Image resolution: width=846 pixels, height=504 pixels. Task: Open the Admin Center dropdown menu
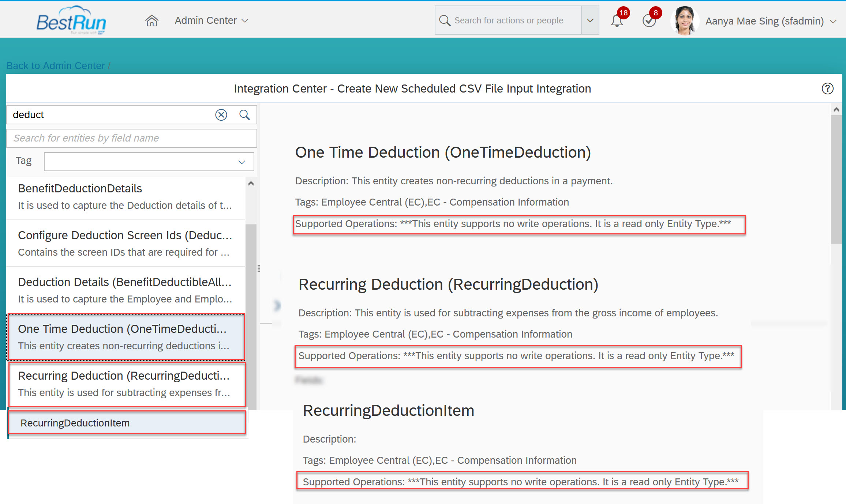click(211, 20)
